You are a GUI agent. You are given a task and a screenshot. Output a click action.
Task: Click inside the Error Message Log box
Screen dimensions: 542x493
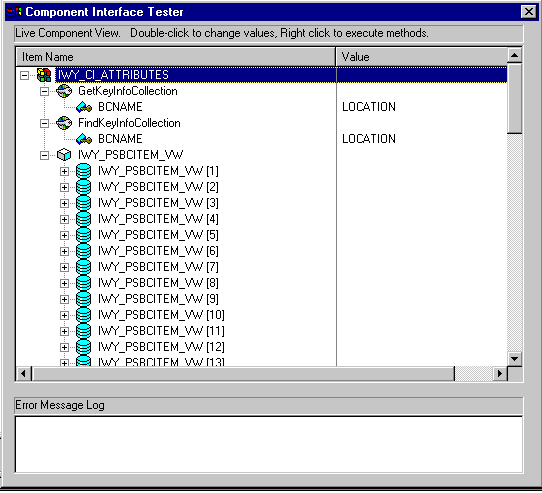pyautogui.click(x=269, y=445)
